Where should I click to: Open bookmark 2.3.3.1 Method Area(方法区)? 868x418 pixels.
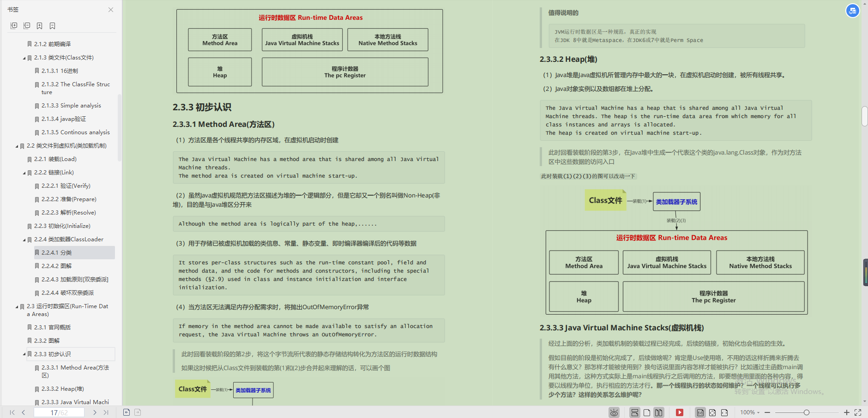tap(75, 371)
